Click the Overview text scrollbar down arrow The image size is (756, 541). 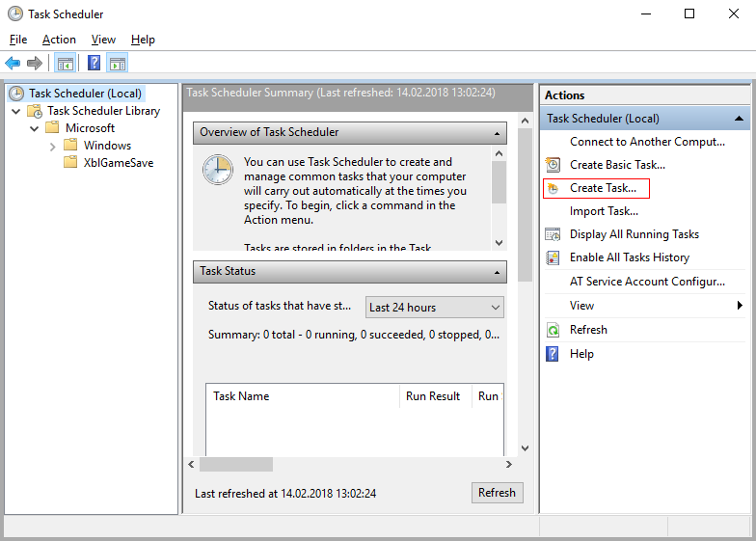click(499, 243)
